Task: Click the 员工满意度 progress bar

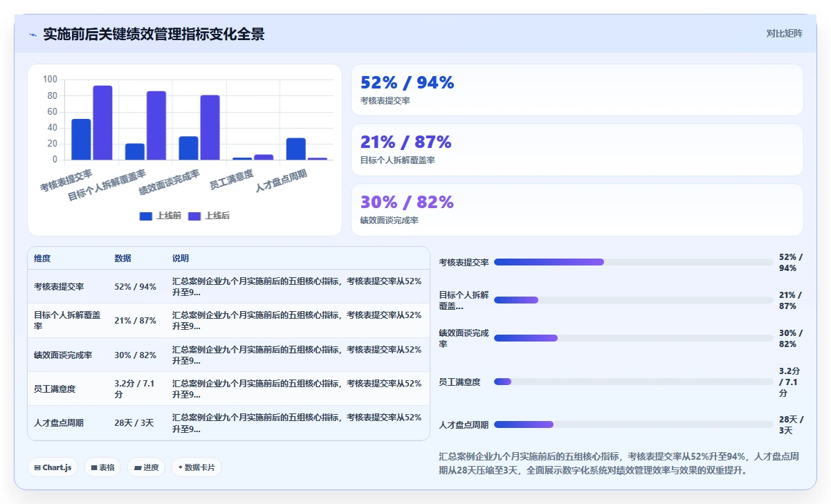Action: tap(634, 382)
